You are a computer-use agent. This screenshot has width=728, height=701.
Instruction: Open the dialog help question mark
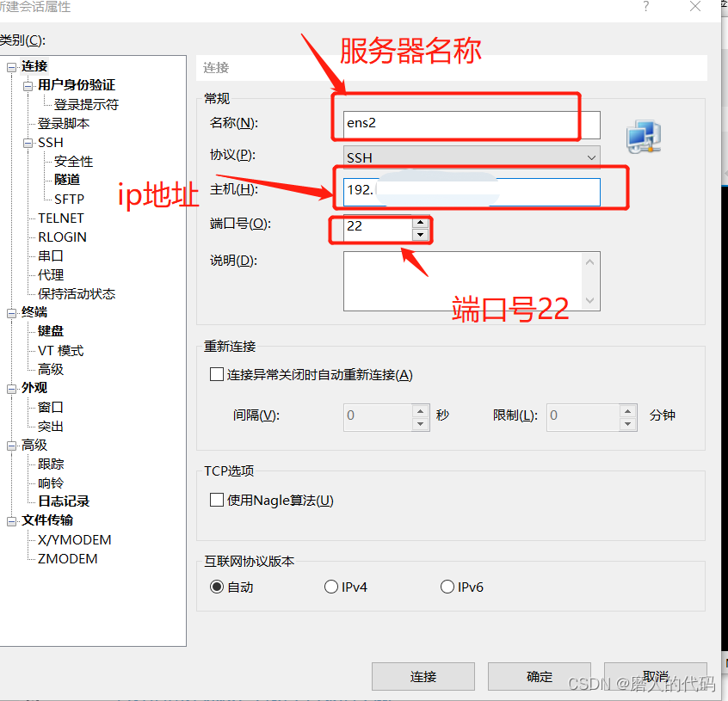(x=646, y=6)
